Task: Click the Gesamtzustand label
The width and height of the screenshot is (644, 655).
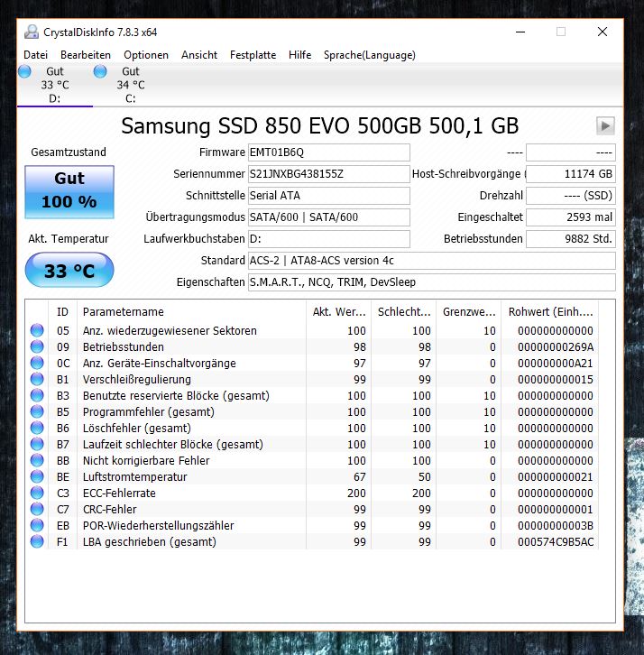Action: tap(69, 152)
